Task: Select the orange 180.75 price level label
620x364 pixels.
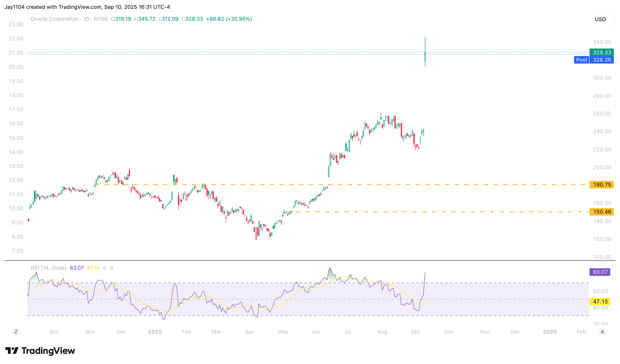Action: 602,185
